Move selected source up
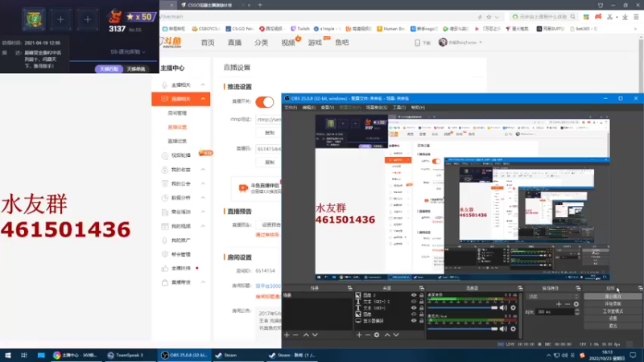 click(387, 335)
